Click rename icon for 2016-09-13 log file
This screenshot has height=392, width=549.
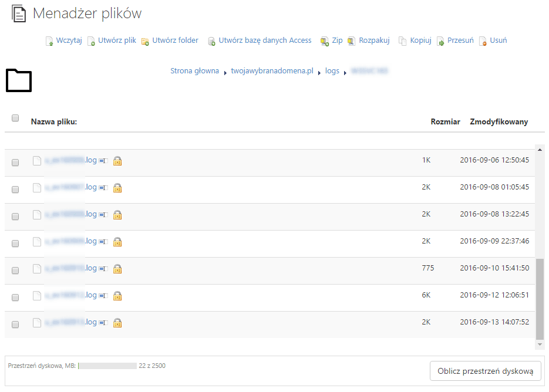pos(103,323)
